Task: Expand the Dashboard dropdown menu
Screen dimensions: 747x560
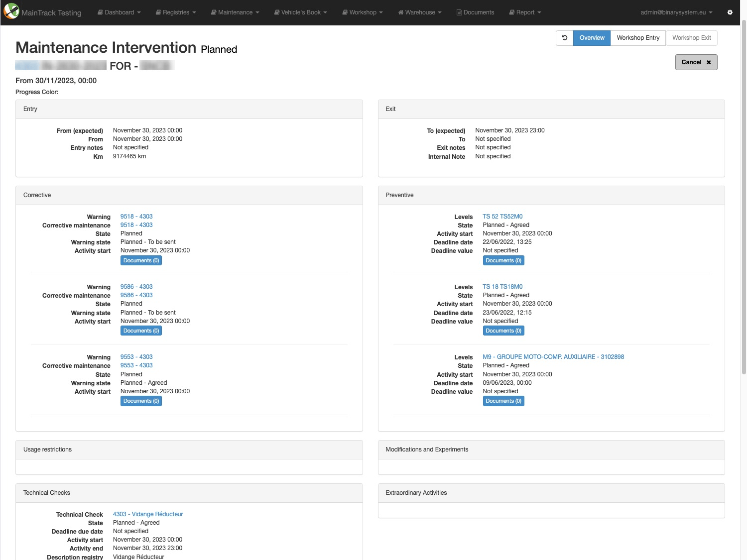Action: 119,12
